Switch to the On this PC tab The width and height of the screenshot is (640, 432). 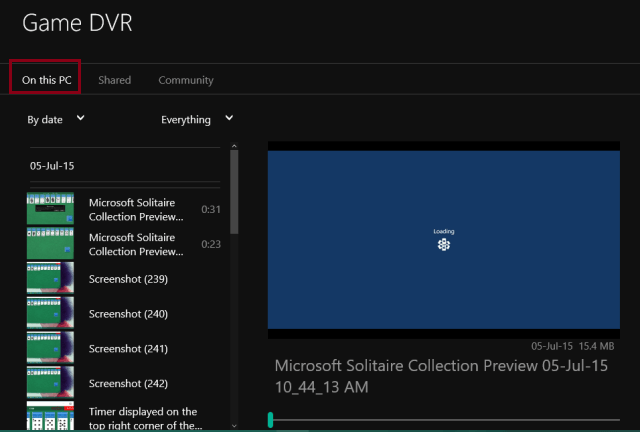click(x=47, y=80)
